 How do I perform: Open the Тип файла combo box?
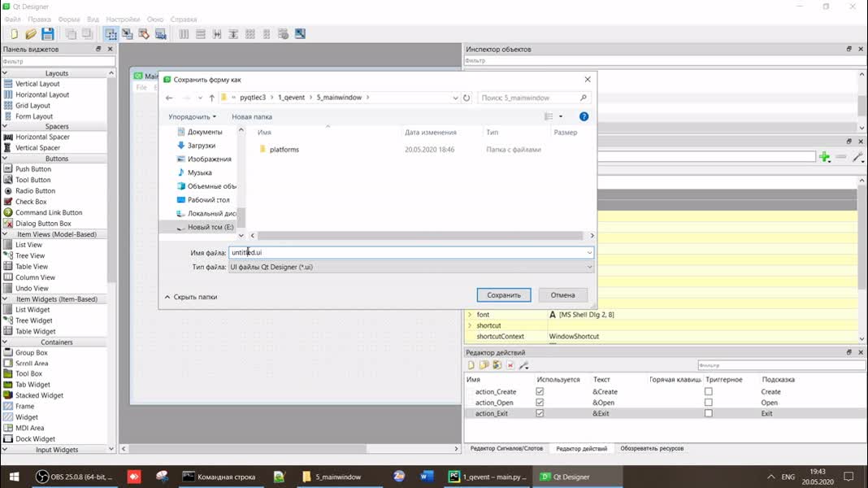[x=410, y=267]
